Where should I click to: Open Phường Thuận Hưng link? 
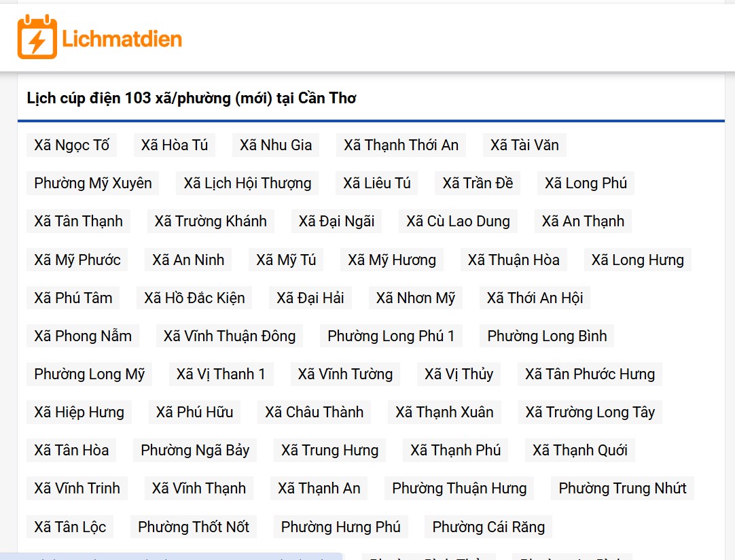459,488
